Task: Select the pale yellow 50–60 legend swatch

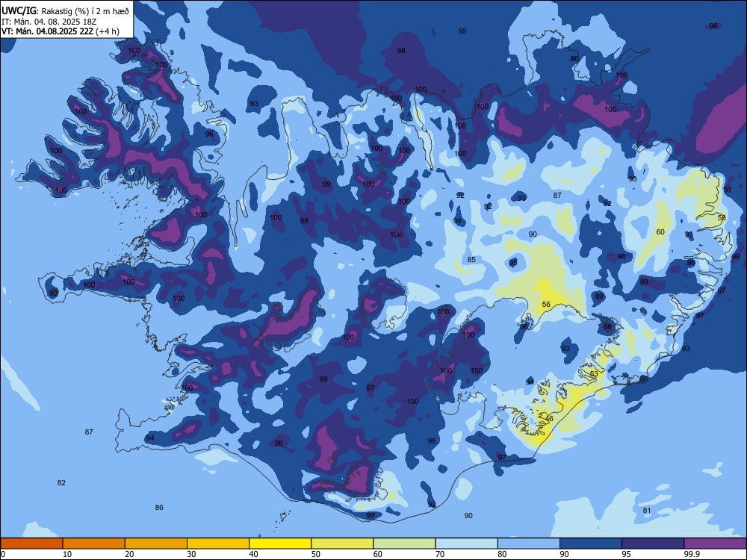Action: 342,544
